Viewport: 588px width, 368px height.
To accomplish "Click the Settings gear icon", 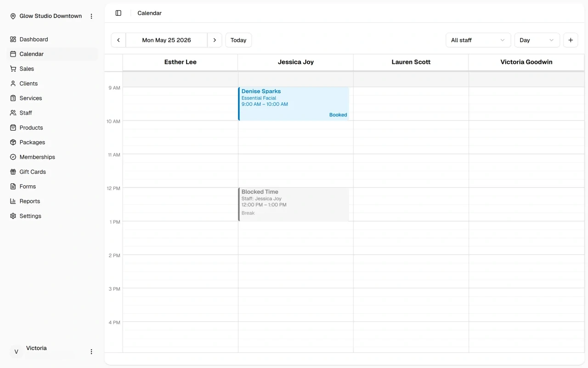I will point(13,216).
